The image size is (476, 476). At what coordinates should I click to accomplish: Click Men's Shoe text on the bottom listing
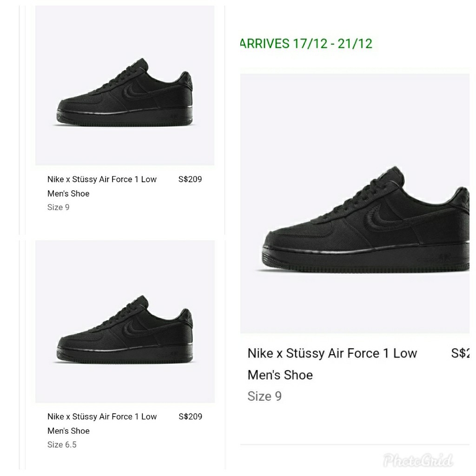pos(68,431)
